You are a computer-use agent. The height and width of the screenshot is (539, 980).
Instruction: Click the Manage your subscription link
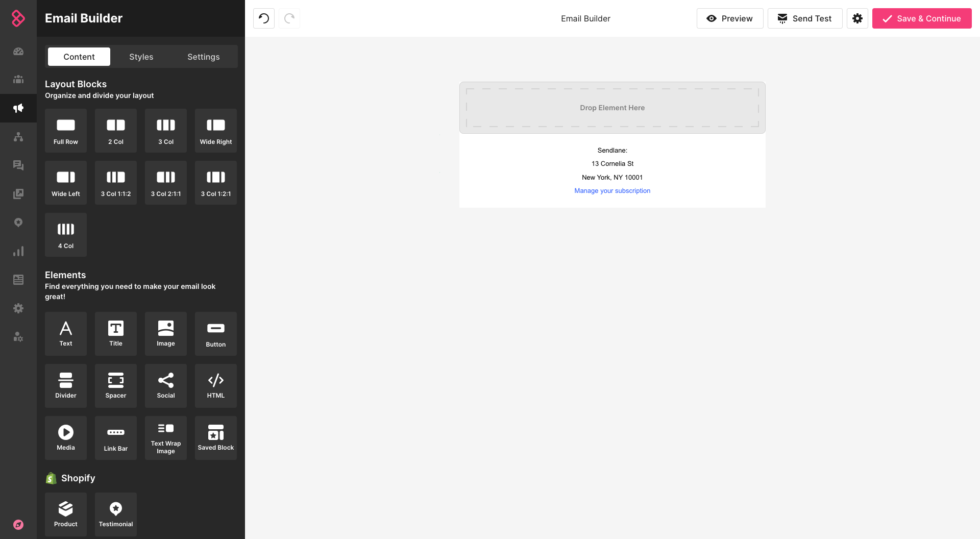pyautogui.click(x=612, y=190)
